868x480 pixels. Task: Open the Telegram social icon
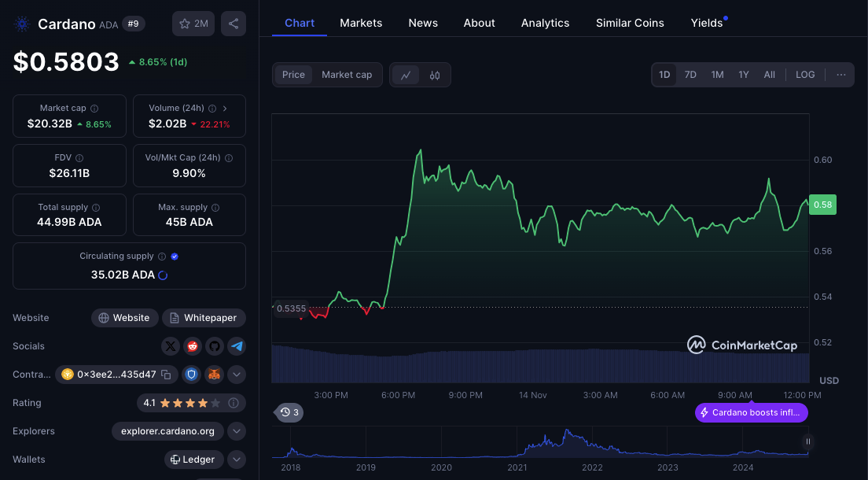237,346
